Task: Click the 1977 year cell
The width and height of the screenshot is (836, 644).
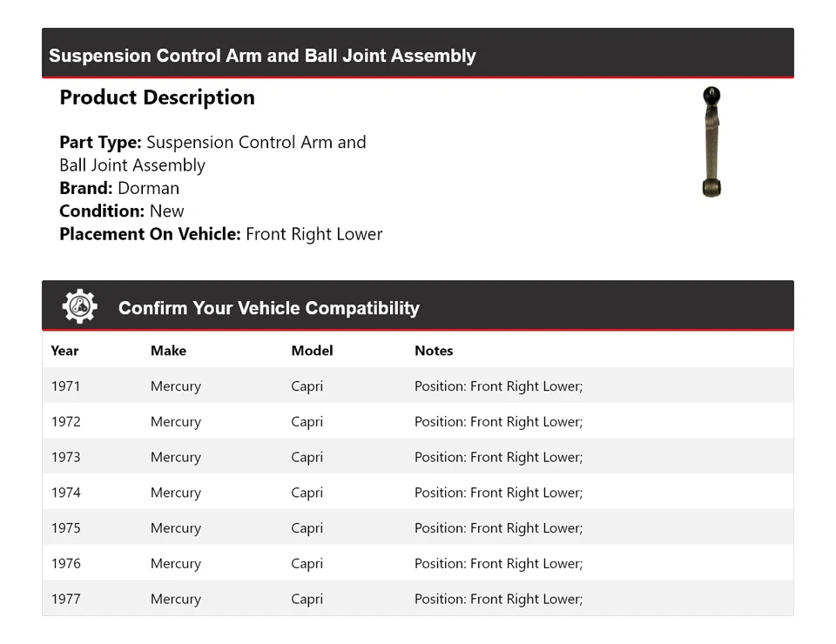Action: [65, 599]
